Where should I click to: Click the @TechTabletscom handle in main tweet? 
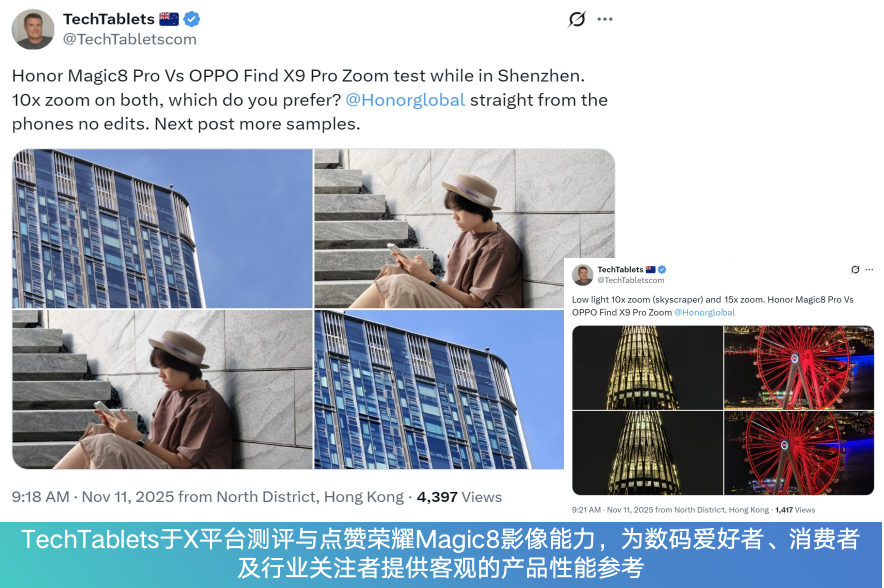click(130, 39)
